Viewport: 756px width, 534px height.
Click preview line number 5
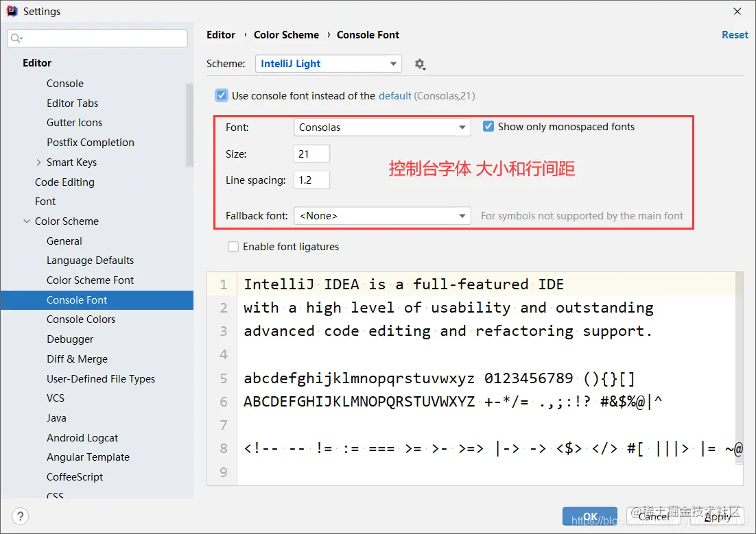223,378
